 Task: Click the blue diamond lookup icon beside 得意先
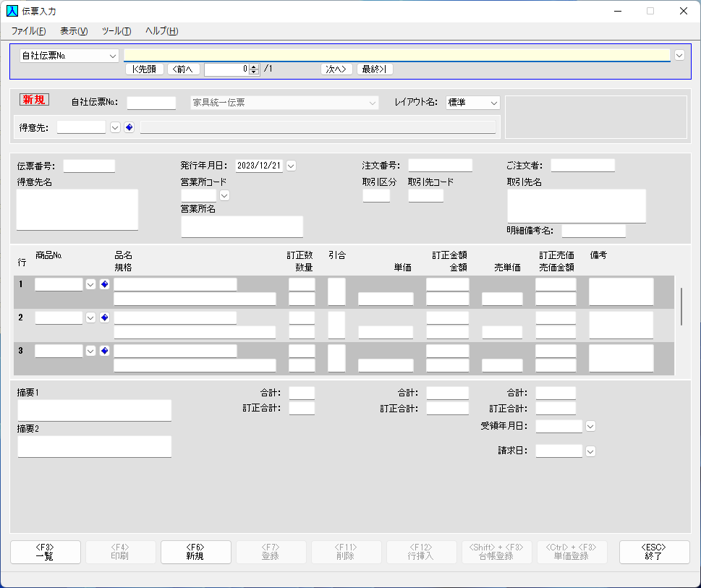(129, 127)
